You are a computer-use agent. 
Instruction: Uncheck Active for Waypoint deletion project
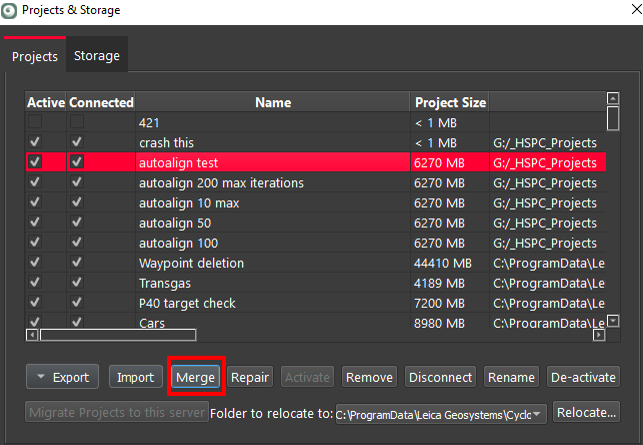(x=35, y=263)
